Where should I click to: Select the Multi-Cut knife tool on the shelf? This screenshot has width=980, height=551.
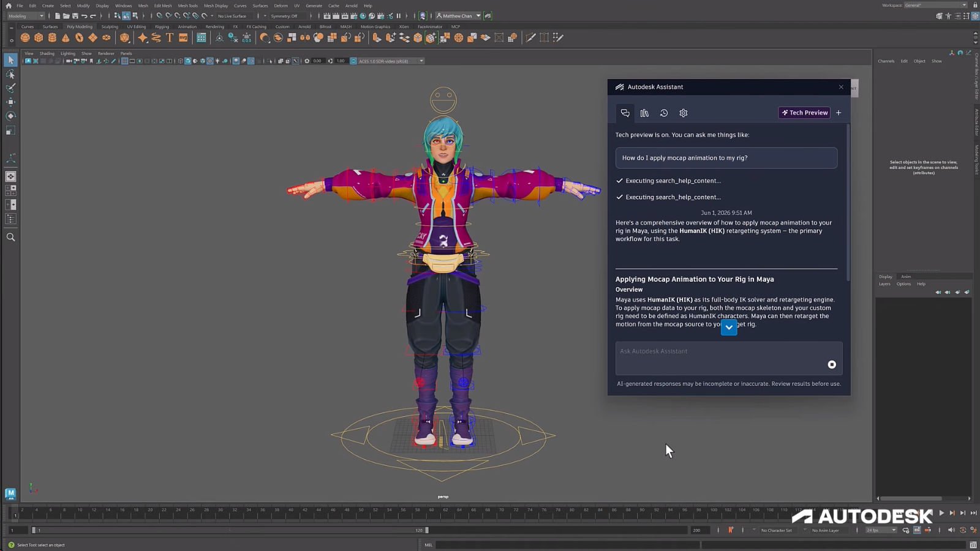530,38
